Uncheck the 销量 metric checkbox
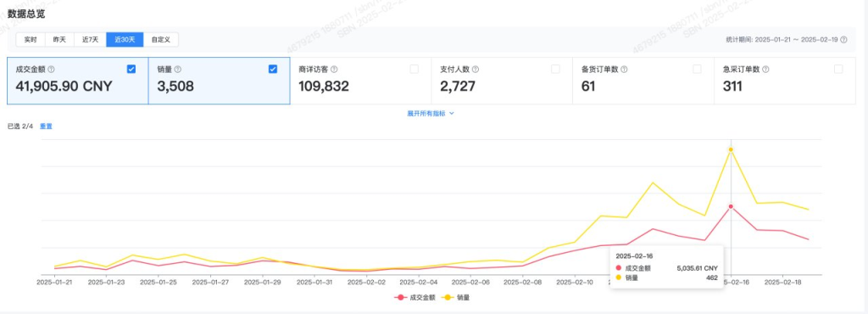The image size is (868, 314). click(273, 70)
